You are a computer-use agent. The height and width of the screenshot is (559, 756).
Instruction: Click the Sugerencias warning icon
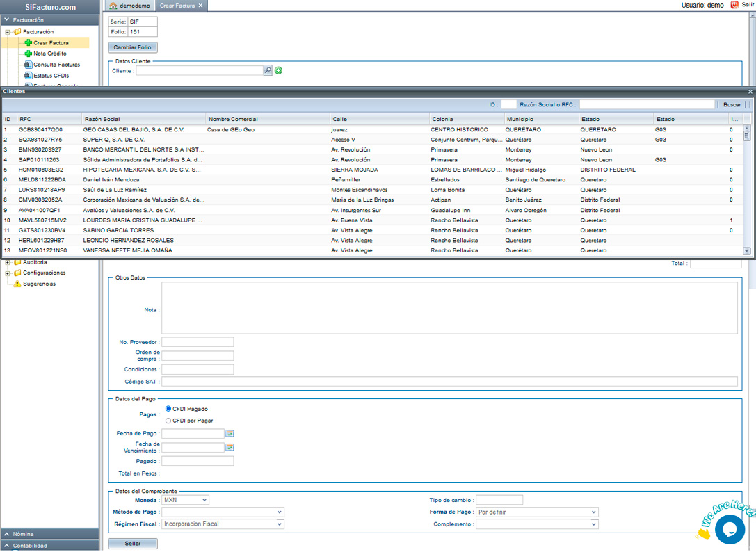click(x=18, y=284)
